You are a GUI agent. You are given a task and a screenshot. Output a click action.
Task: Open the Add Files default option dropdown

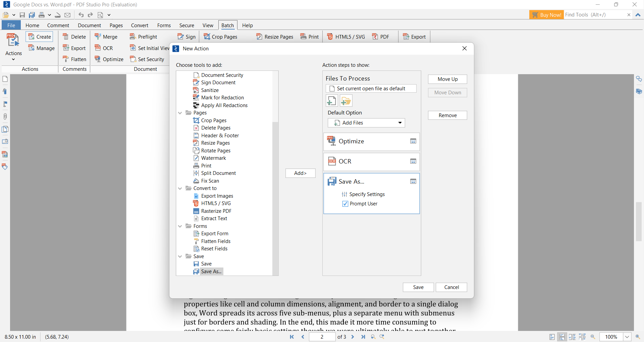(x=399, y=123)
